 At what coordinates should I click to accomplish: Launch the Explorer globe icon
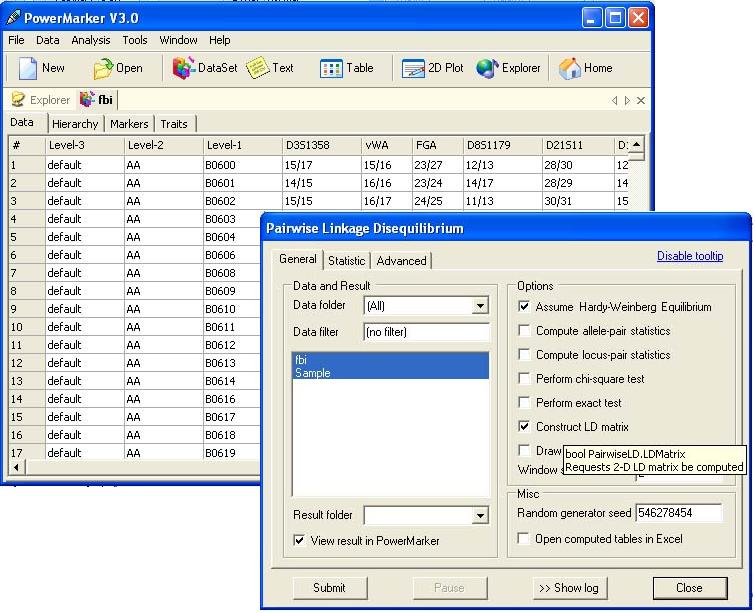tap(487, 68)
